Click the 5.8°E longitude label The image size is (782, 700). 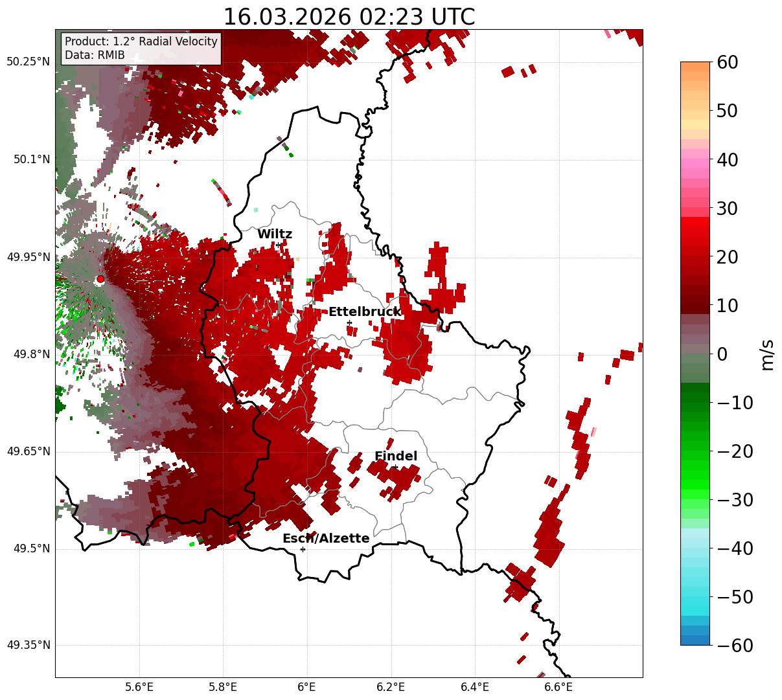pos(224,687)
